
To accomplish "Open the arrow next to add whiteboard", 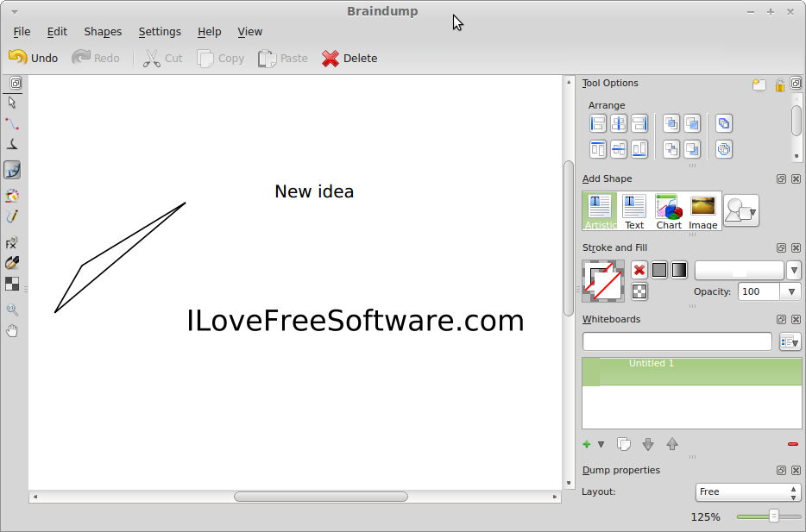I will (x=601, y=444).
